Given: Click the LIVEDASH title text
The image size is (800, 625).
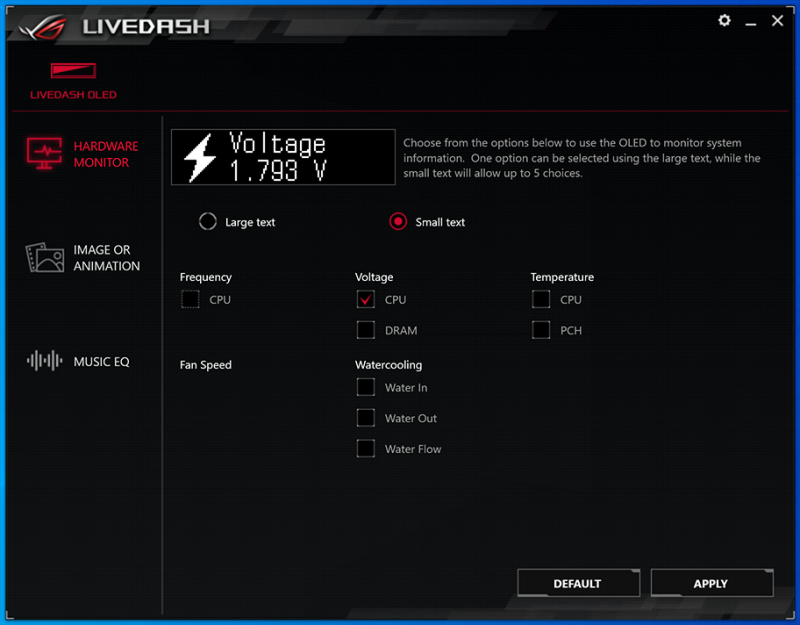Looking at the screenshot, I should click(146, 27).
